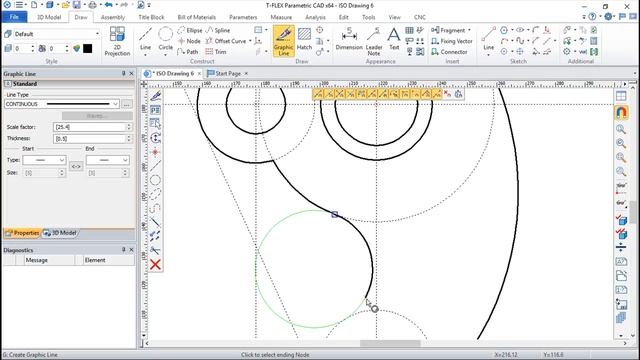The image size is (640, 360).
Task: Select the Trim tool
Action: 216,52
